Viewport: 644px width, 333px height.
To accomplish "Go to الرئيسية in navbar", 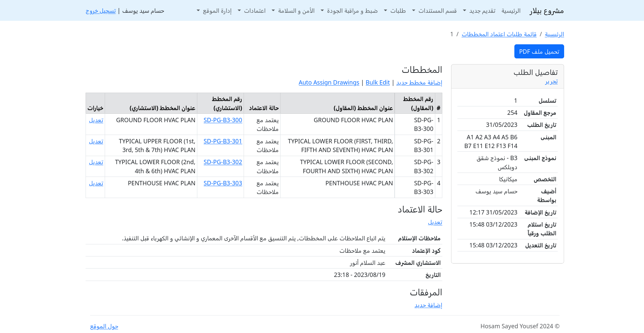I will [511, 11].
